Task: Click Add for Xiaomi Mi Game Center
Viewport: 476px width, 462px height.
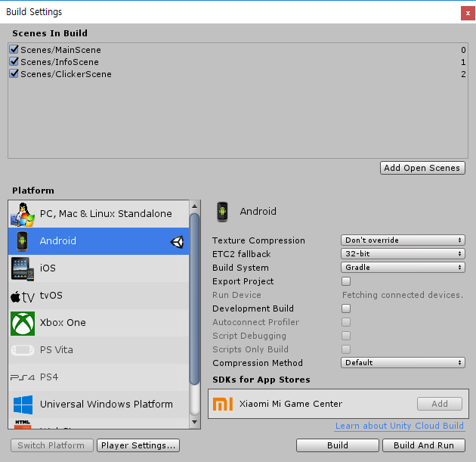Action: pos(440,404)
